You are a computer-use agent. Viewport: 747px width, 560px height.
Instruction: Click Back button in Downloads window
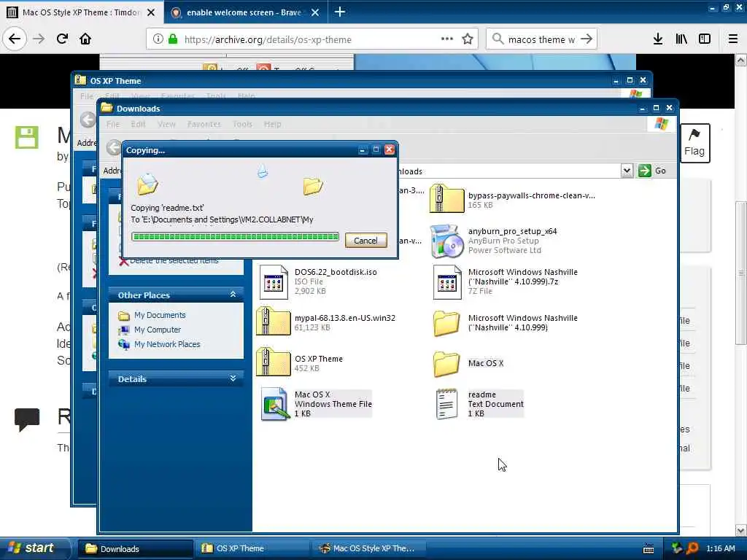pos(113,147)
